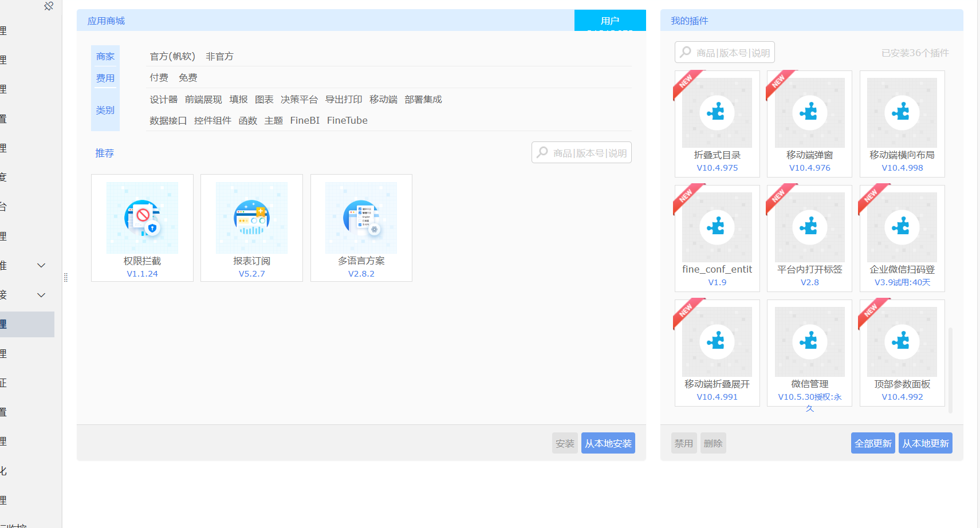This screenshot has height=528, width=980.
Task: Toggle the 免费 cost filter
Action: 188,77
